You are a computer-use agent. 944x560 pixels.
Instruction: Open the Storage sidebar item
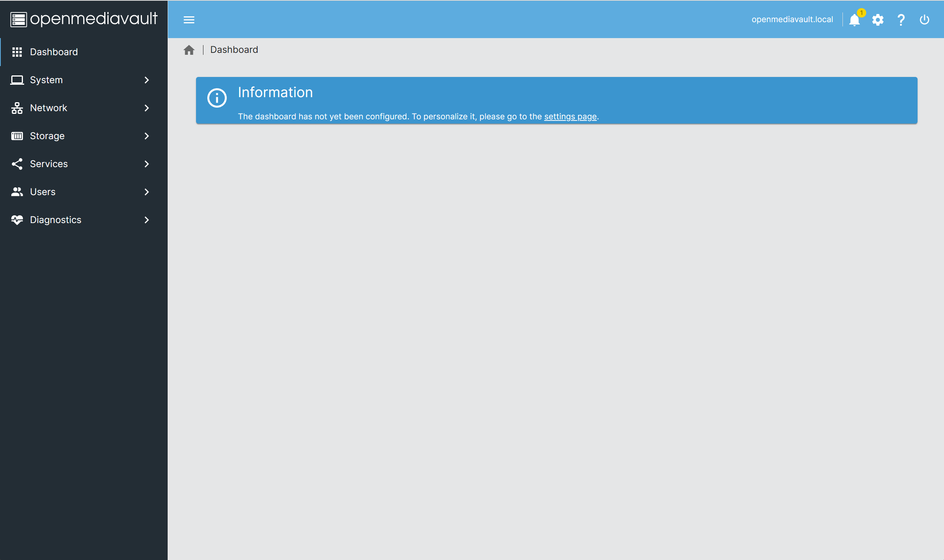pos(84,136)
